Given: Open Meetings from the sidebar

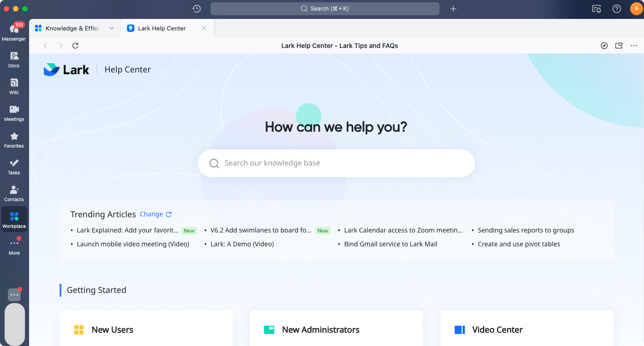Looking at the screenshot, I should 14,113.
